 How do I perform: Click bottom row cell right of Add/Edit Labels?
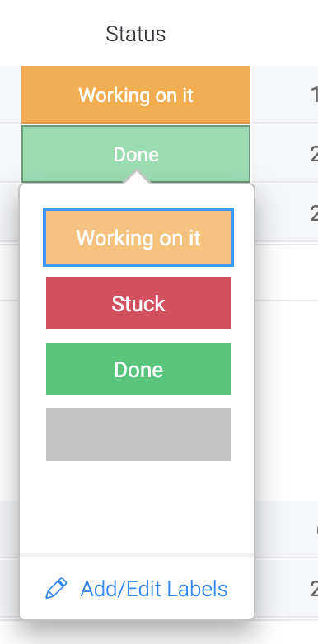(287, 589)
